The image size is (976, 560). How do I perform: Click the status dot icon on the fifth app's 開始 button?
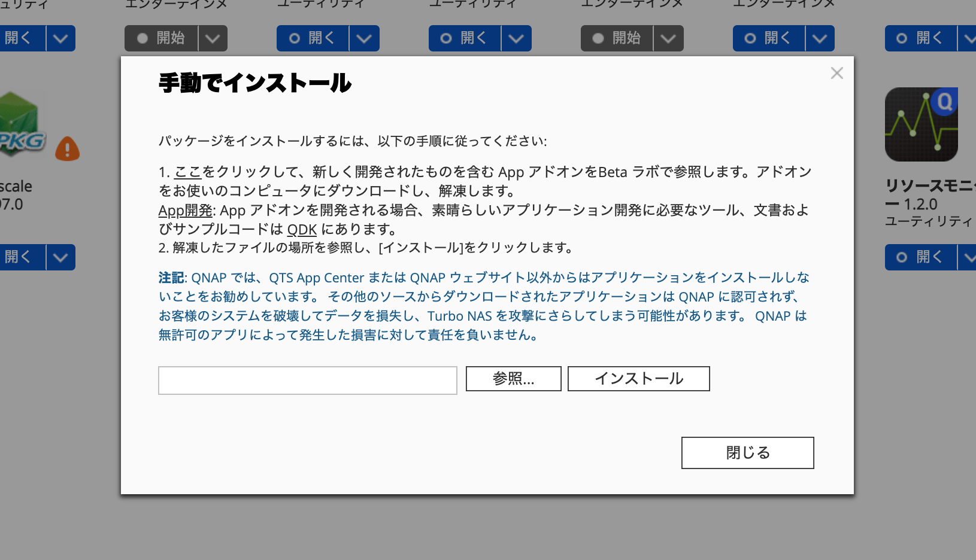pyautogui.click(x=598, y=38)
